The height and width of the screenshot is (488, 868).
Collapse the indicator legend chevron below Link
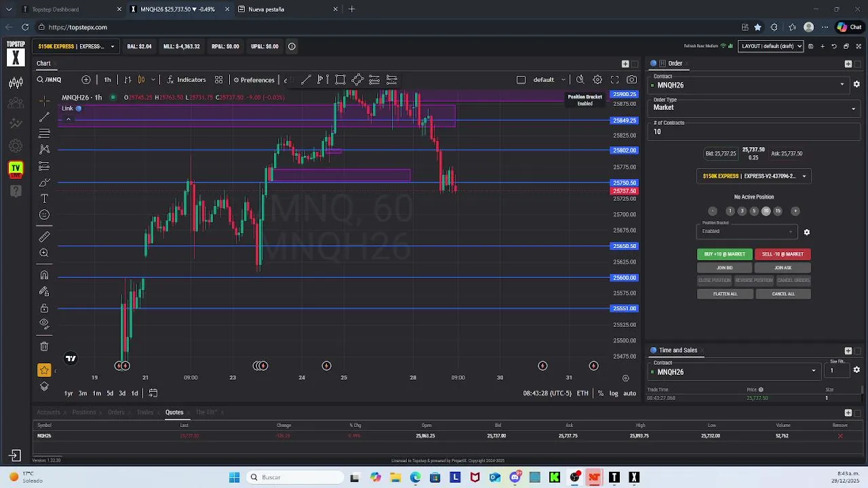[68, 119]
